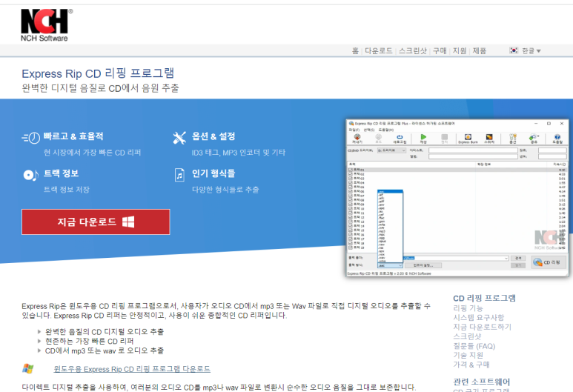Open the 지원 navigation item

coord(460,51)
